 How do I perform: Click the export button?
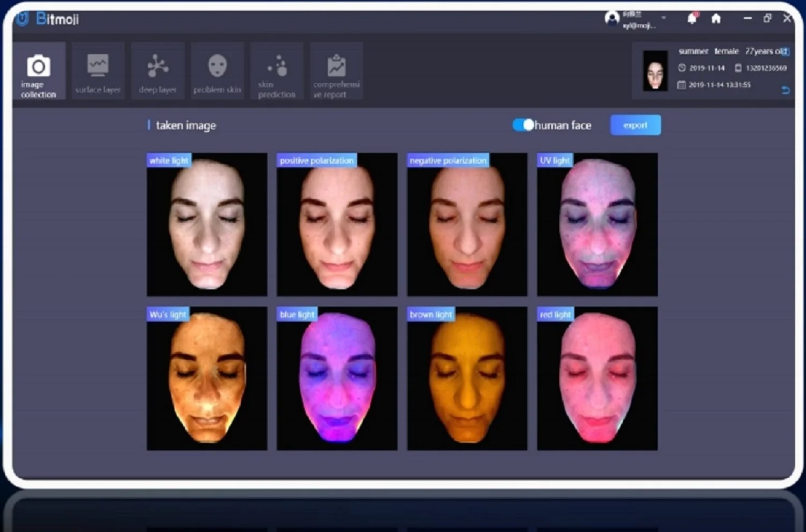[x=635, y=125]
